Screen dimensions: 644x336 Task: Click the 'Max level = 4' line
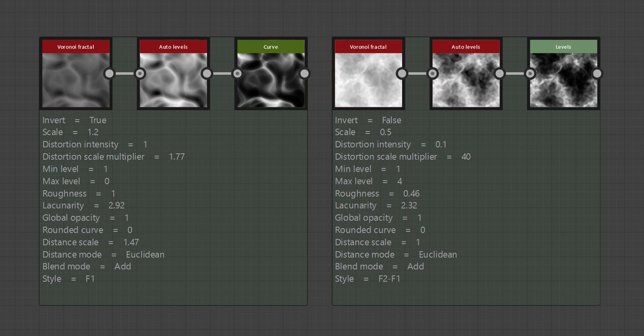pos(368,181)
